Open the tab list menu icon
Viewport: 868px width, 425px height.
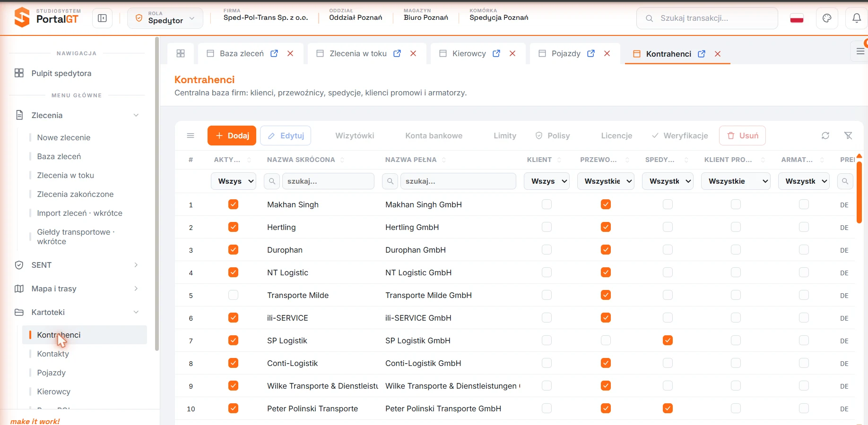860,51
